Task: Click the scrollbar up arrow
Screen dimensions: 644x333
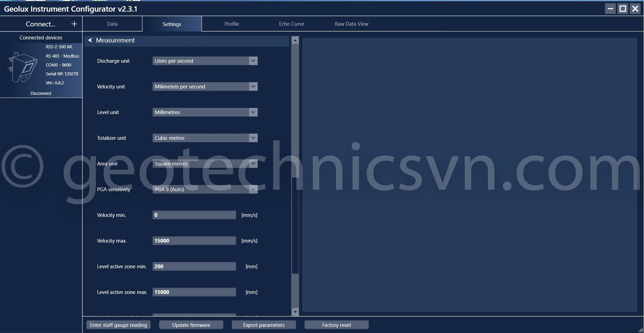Action: (295, 40)
